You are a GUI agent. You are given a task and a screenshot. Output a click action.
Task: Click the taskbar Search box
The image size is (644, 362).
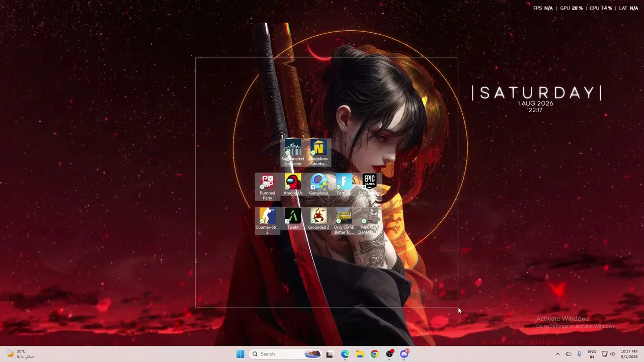coord(286,354)
